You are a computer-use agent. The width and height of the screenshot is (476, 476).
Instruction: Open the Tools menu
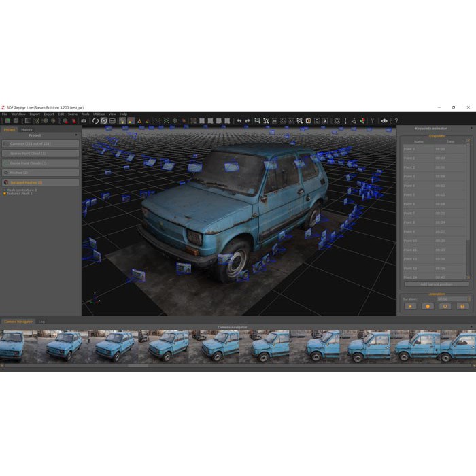[85, 114]
